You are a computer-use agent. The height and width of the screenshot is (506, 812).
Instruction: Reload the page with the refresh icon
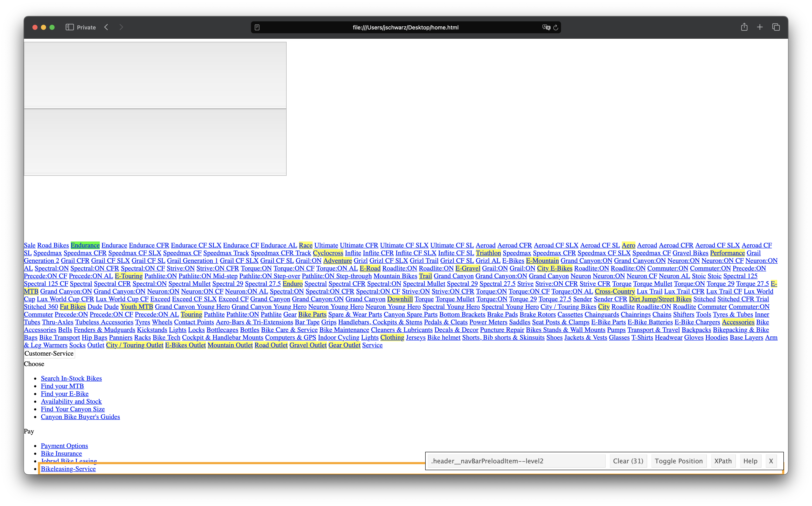click(556, 28)
